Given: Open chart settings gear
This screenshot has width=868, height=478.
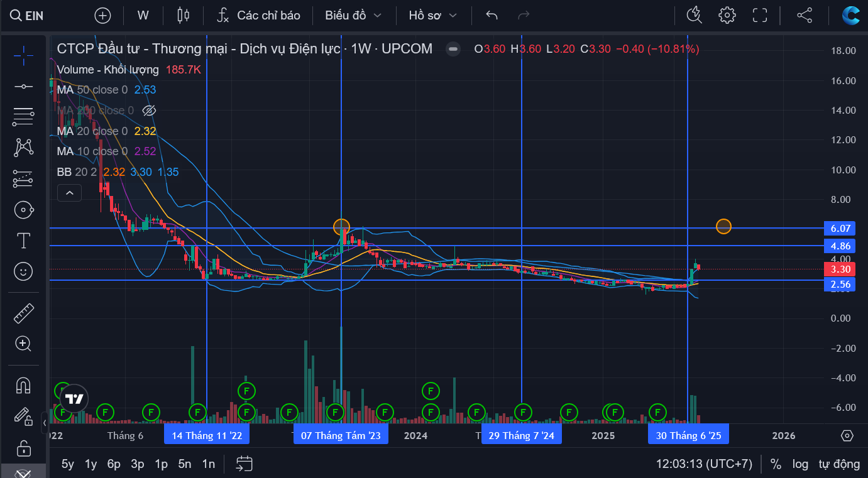Looking at the screenshot, I should click(x=727, y=16).
